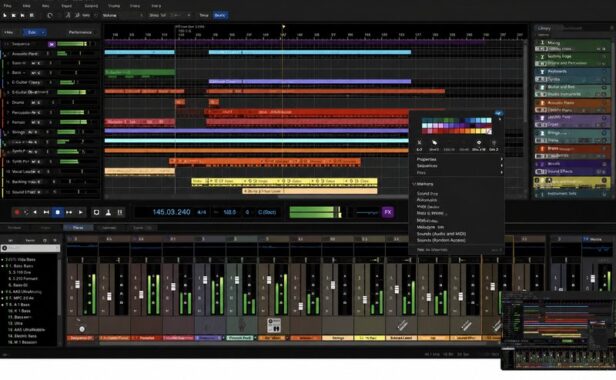Select Electric Bass in browser list
The height and width of the screenshot is (380, 616).
coord(22,336)
